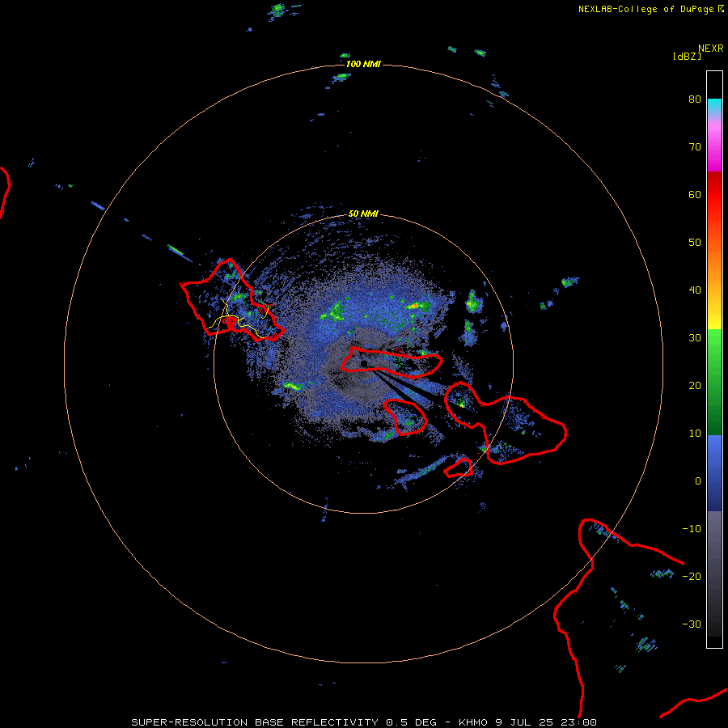Click the -10 value on the dBZ scale
728x728 pixels.
click(692, 529)
